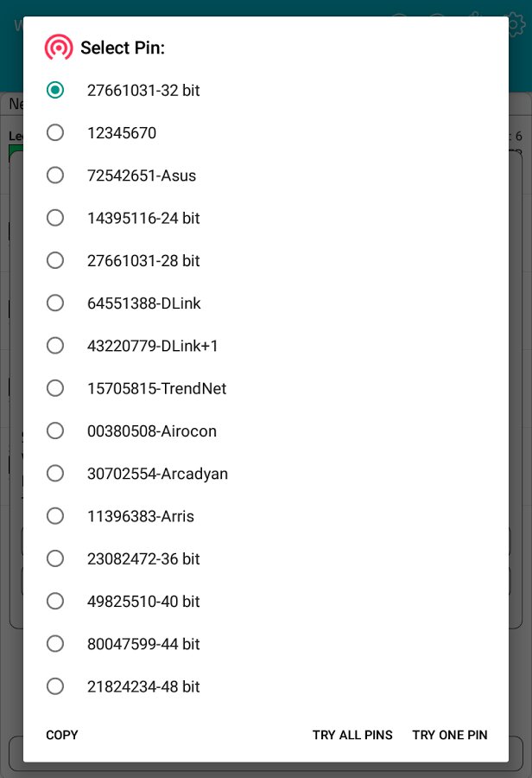Pick the 15705815-TrendNet pin
The image size is (532, 778).
55,388
